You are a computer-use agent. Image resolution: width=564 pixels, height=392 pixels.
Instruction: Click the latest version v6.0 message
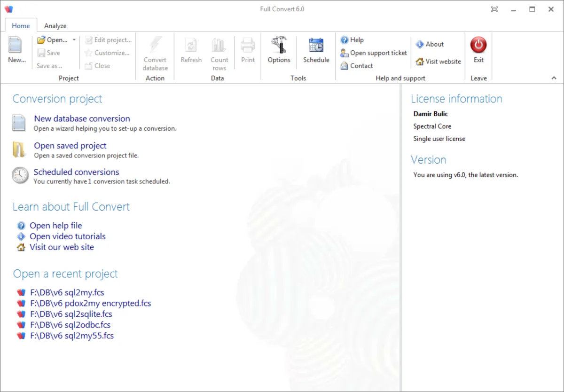[465, 175]
